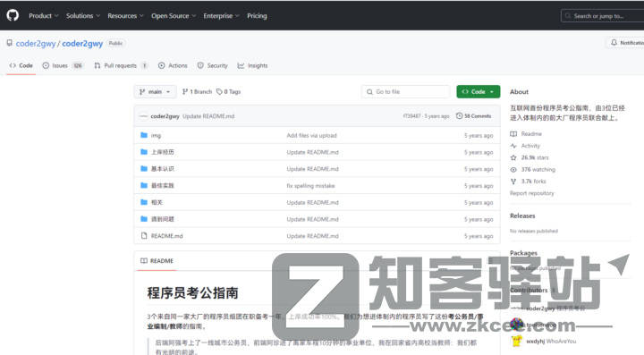Click the README.md file icon
Viewport: 644px width, 355px height.
tap(144, 235)
